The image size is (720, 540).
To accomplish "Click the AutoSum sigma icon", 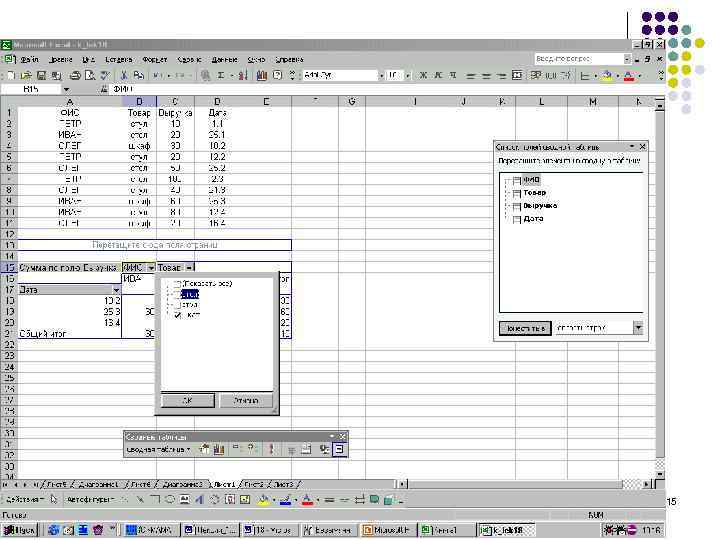I will pos(221,75).
